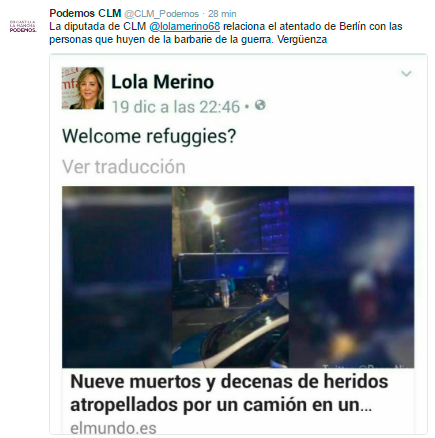Click the Welcome refuggies? post text
Image resolution: width=435 pixels, height=438 pixels.
point(149,136)
